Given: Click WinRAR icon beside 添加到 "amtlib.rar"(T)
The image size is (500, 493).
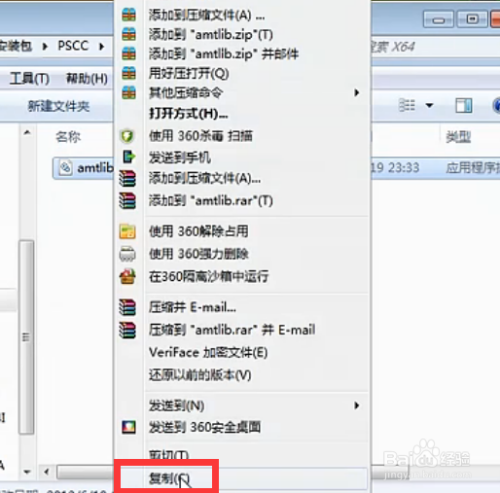Looking at the screenshot, I should pos(128,201).
